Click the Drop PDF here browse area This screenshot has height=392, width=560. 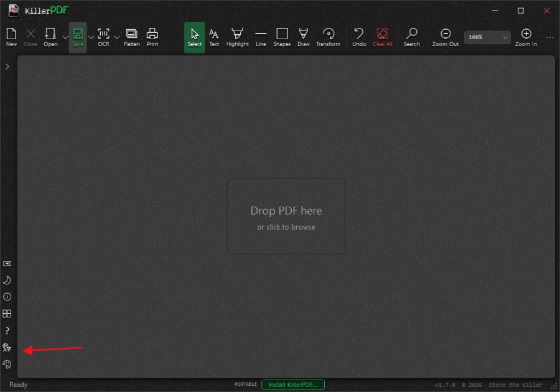286,217
